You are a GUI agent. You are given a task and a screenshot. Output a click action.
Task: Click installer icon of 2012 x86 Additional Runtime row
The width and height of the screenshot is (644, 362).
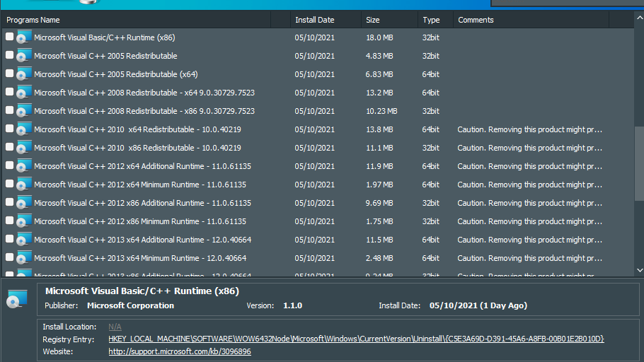point(24,202)
